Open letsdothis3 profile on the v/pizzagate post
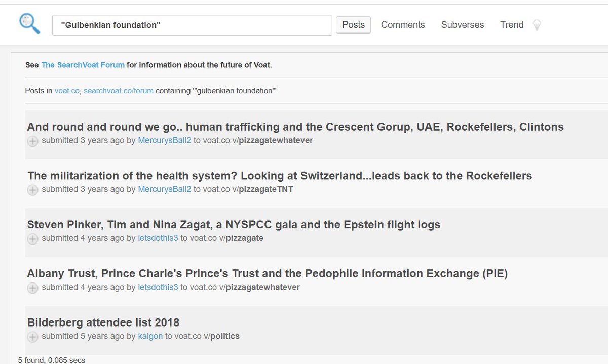 coord(158,238)
